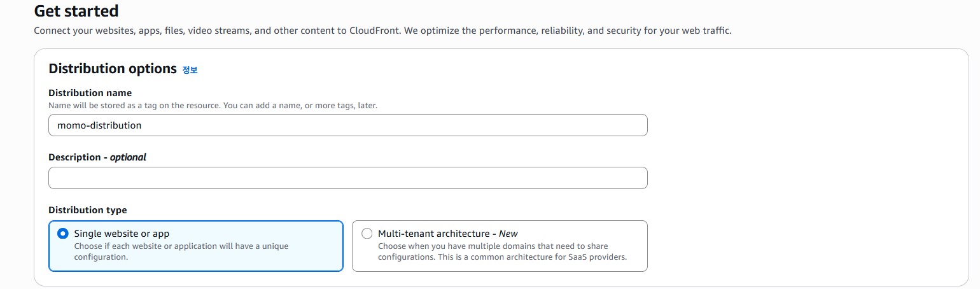Viewport: 980px width, 289px height.
Task: Click the CloudFront intro paragraph under Get started
Action: point(382,31)
